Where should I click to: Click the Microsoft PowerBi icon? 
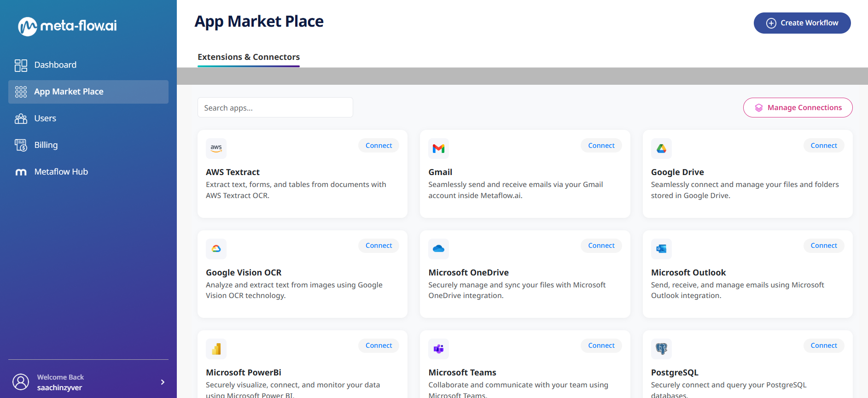tap(216, 349)
